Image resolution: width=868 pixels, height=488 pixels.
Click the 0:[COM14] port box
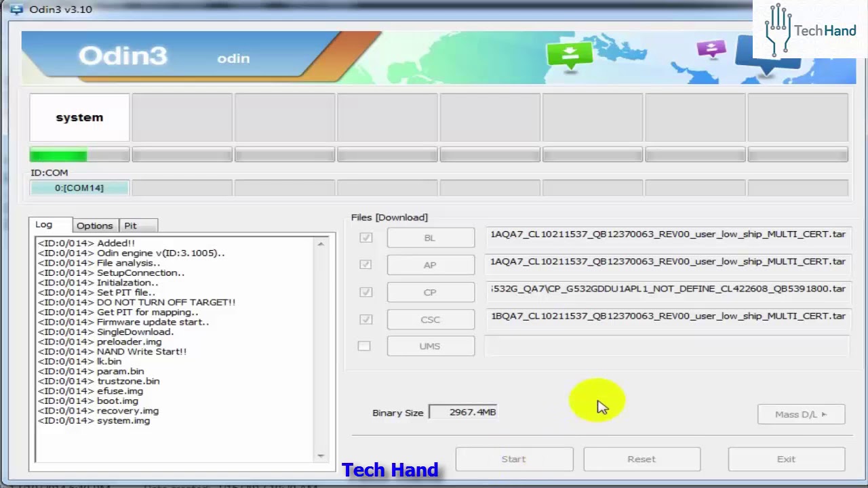point(79,188)
